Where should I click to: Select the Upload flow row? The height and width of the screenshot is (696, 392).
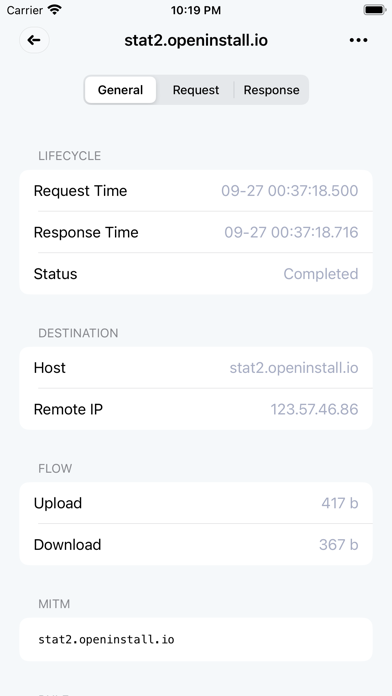click(196, 503)
